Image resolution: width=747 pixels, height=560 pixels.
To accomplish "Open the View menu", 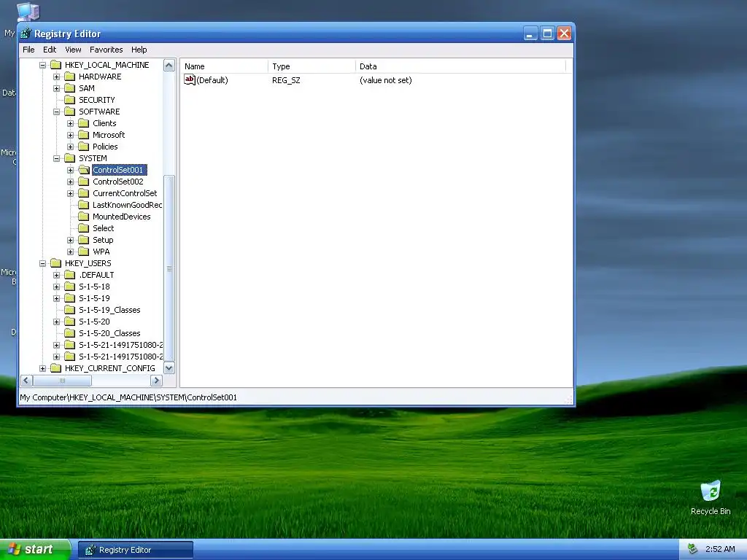I will click(x=73, y=50).
